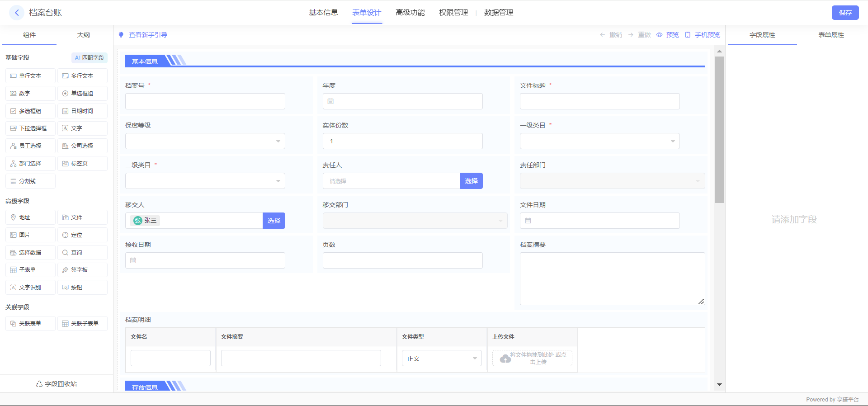The height and width of the screenshot is (406, 868).
Task: Expand 文件类型 dropdown showing 正文
Action: (441, 359)
